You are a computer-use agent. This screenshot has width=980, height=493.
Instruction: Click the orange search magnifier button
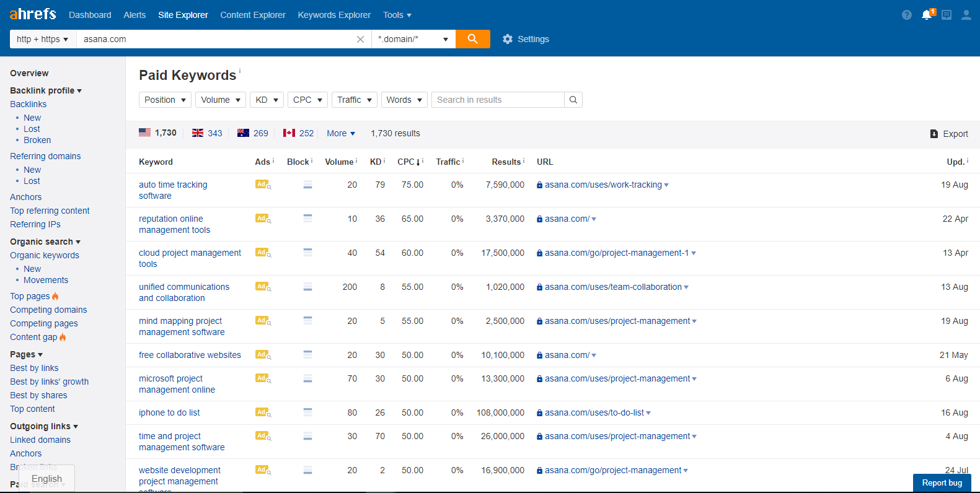[x=473, y=39]
